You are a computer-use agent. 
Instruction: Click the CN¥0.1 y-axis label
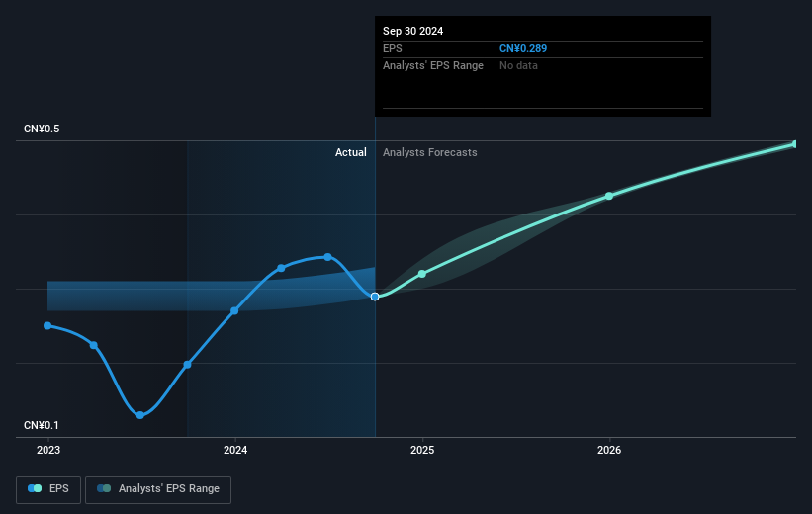pyautogui.click(x=42, y=425)
